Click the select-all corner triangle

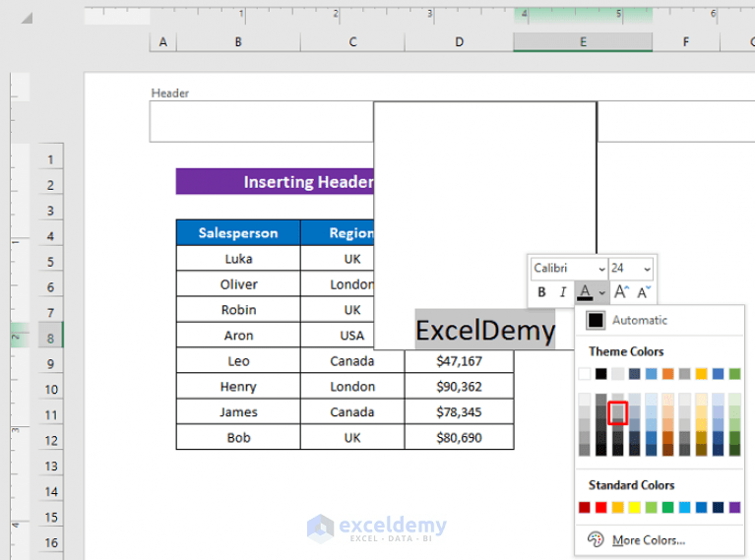[x=27, y=19]
